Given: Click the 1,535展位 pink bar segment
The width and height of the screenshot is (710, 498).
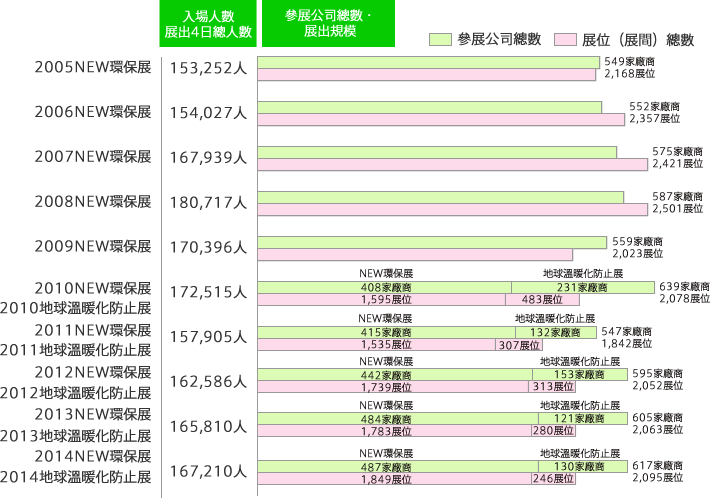Looking at the screenshot, I should pos(376,345).
